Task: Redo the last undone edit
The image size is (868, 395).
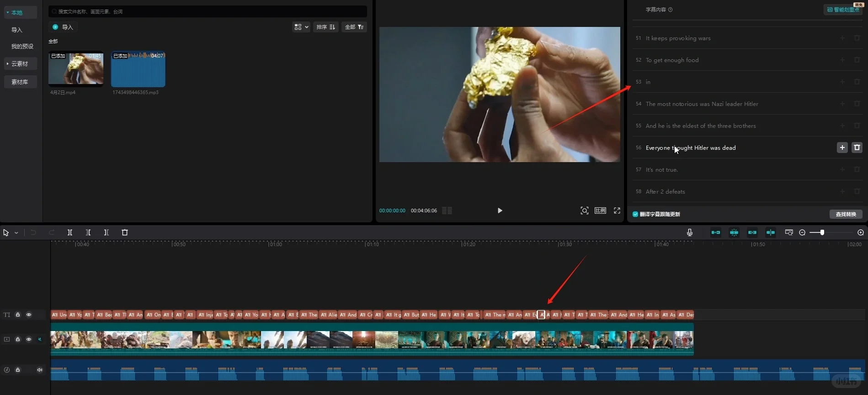Action: pyautogui.click(x=52, y=232)
